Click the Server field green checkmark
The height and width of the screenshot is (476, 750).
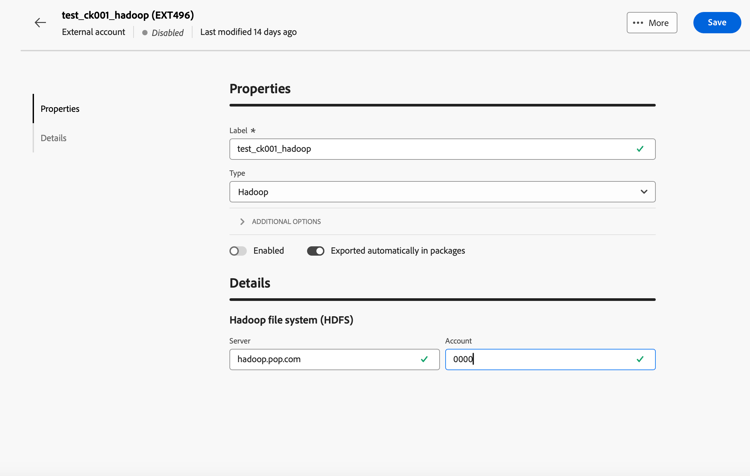(424, 359)
